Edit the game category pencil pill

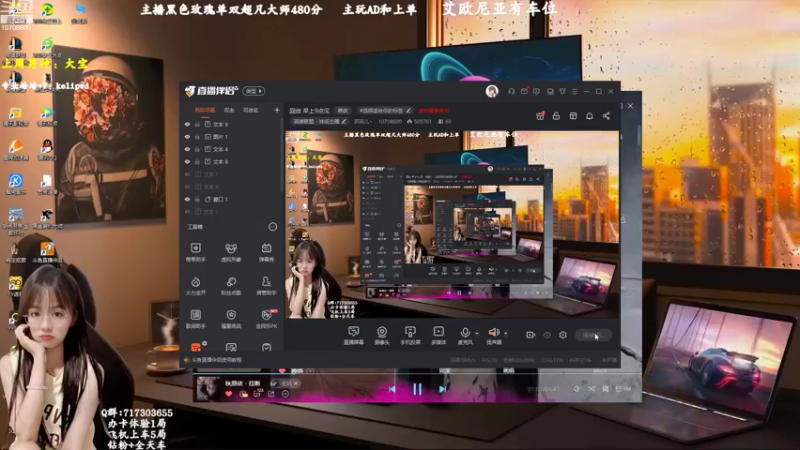tap(320, 121)
